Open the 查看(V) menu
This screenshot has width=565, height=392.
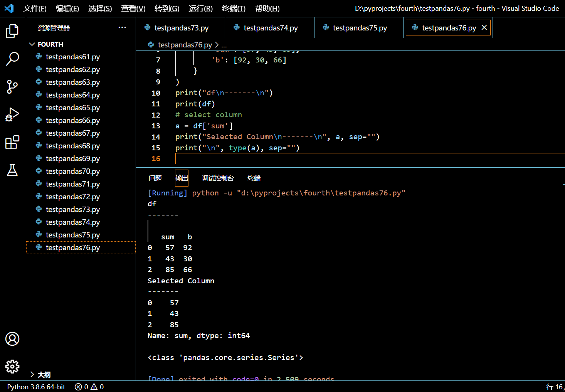tap(133, 8)
